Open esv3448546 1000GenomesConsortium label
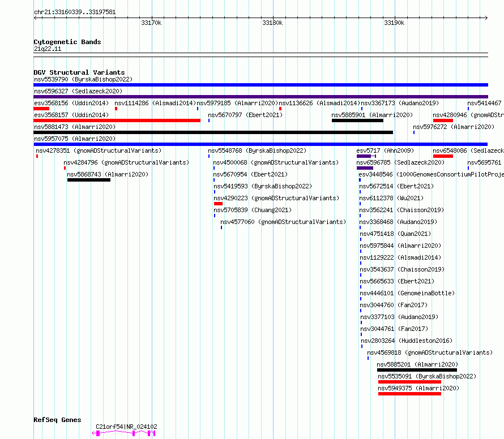Screen dimensions: 504x439 [432, 174]
